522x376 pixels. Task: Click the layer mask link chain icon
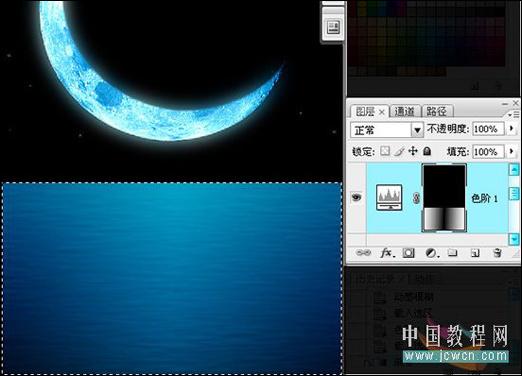(x=416, y=198)
